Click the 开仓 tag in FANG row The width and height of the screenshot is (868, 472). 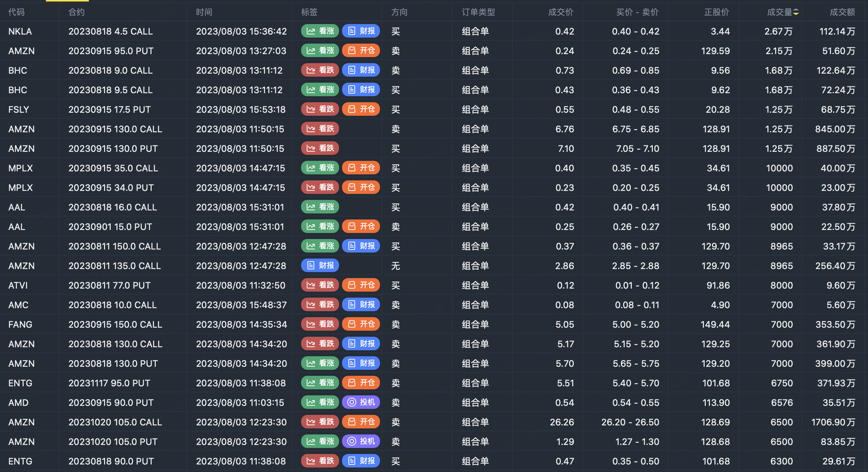(361, 324)
